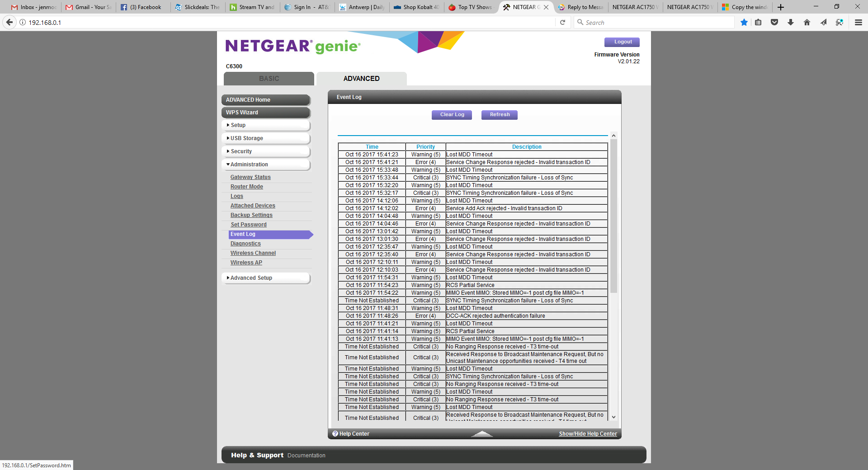Click the back navigation arrow

click(x=9, y=22)
